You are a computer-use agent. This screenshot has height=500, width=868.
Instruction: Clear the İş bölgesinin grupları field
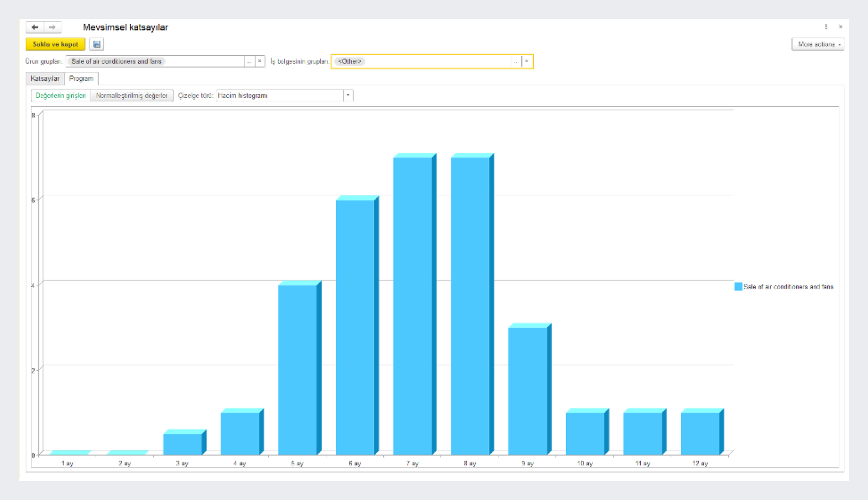point(527,61)
